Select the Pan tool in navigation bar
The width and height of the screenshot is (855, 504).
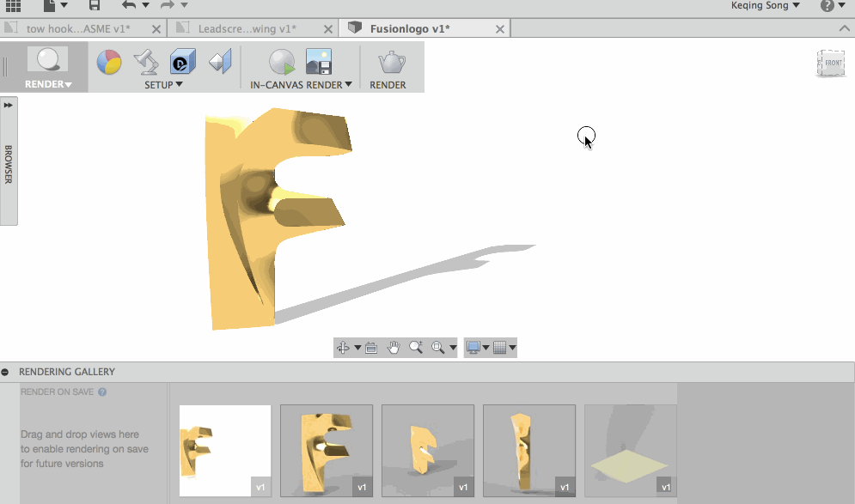tap(394, 348)
